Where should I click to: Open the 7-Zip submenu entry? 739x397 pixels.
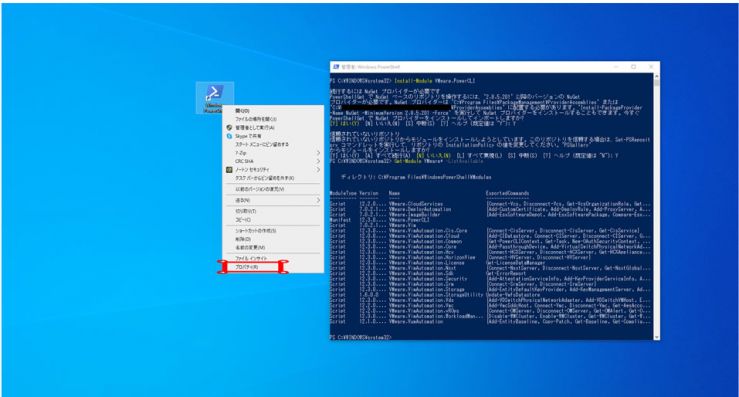273,153
